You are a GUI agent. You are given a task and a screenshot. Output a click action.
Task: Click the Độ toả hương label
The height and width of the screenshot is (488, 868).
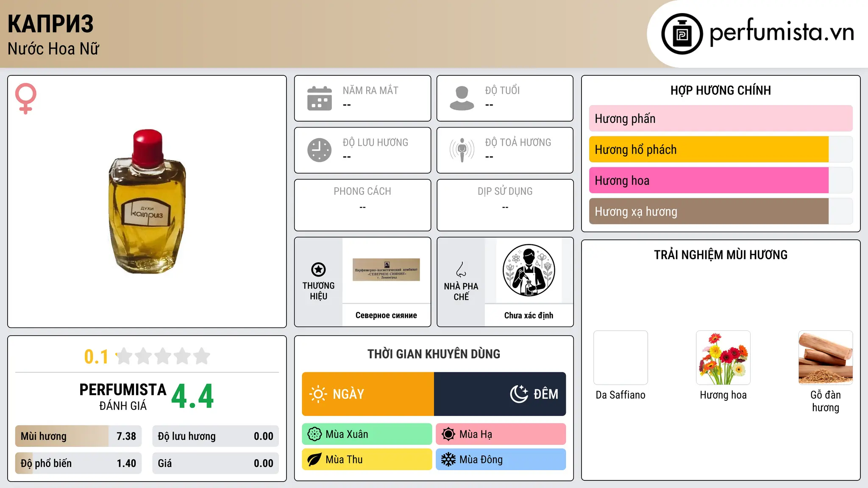click(518, 142)
